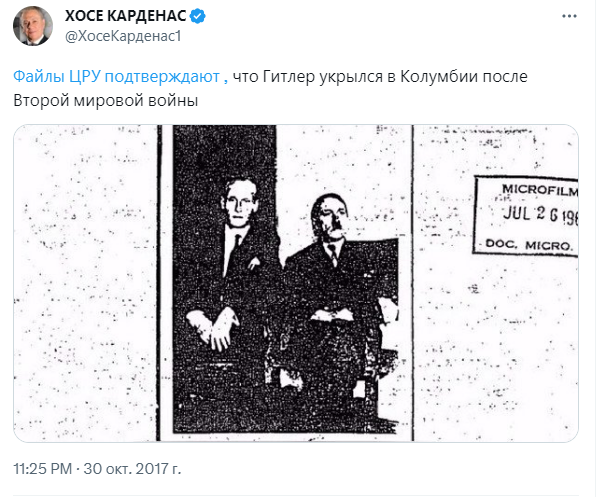Click the display name ХОСЕ КАРДЕНАС
Screen dimensions: 600x497
126,16
